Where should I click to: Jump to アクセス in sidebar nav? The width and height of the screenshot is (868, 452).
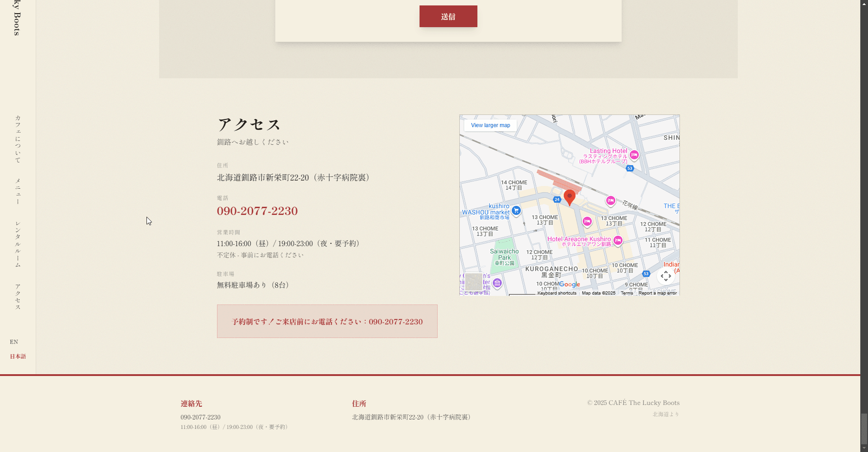(x=18, y=297)
